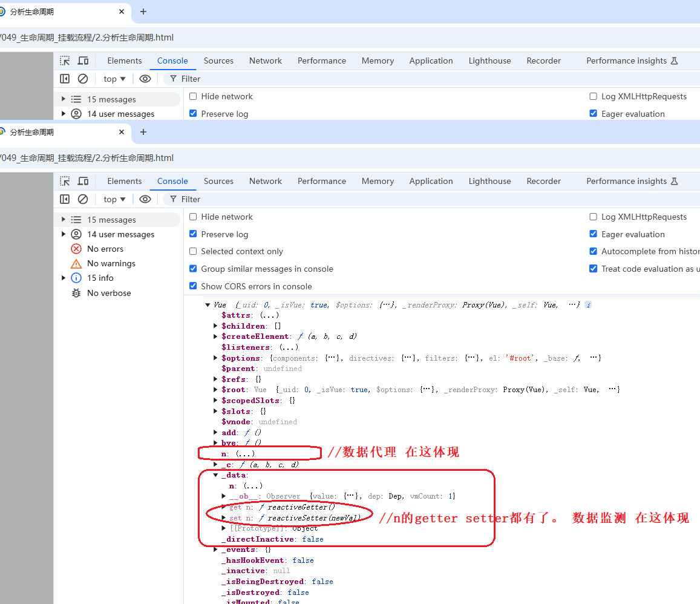Select the No warnings sidebar filter
The width and height of the screenshot is (700, 604).
111,263
